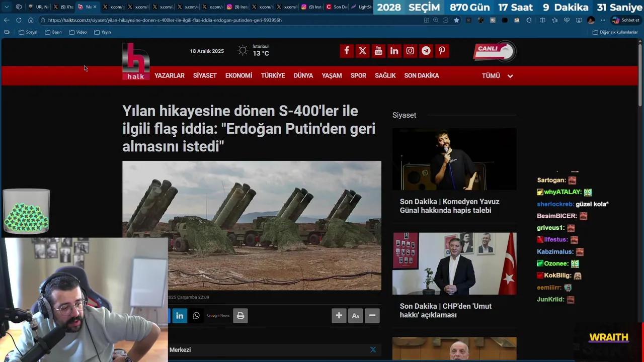
Task: Share article via WhatsApp icon
Action: pos(196,316)
